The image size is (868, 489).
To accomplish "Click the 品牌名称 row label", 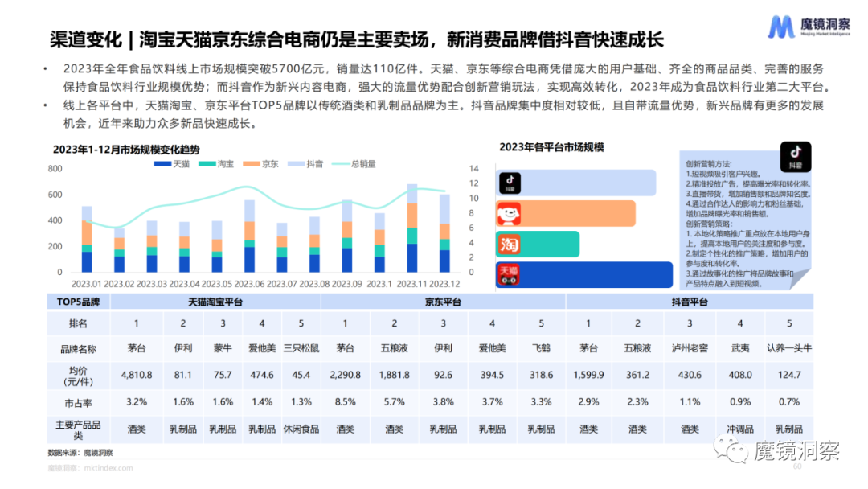I will coord(78,349).
